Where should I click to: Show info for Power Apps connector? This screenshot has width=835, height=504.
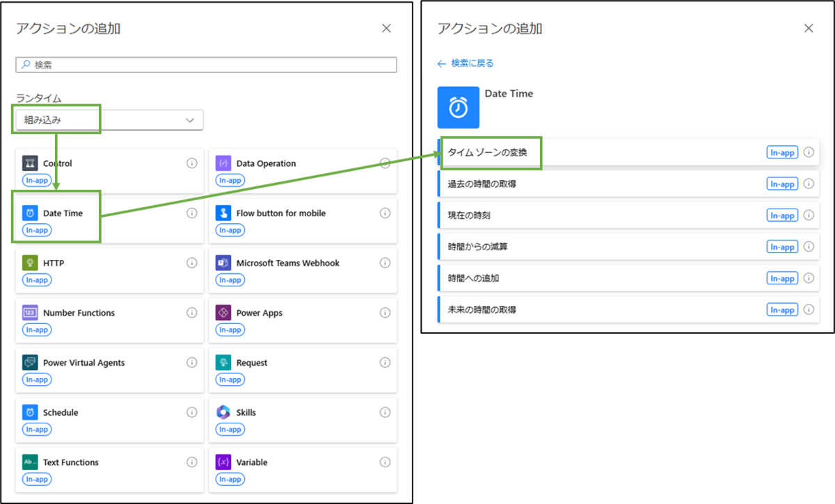click(x=385, y=313)
